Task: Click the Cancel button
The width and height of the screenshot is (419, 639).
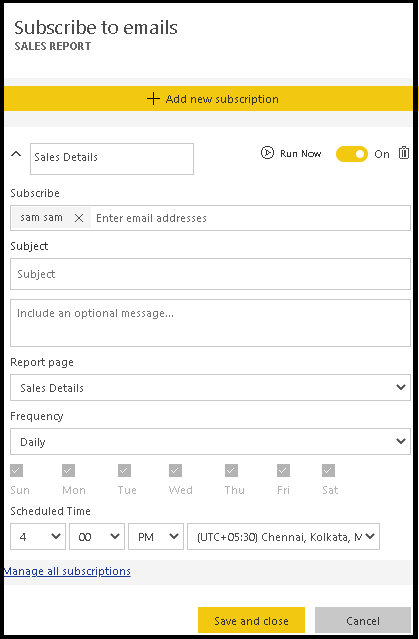Action: tap(363, 621)
